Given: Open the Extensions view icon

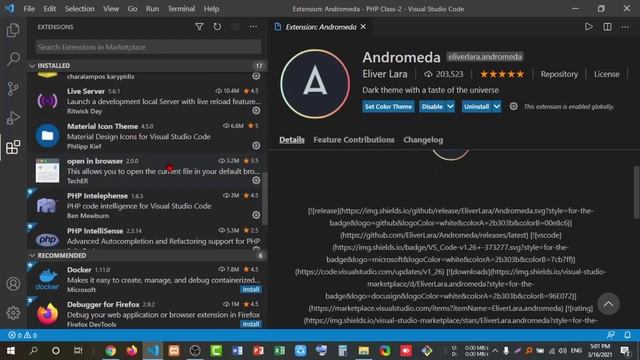Looking at the screenshot, I should click(x=13, y=147).
